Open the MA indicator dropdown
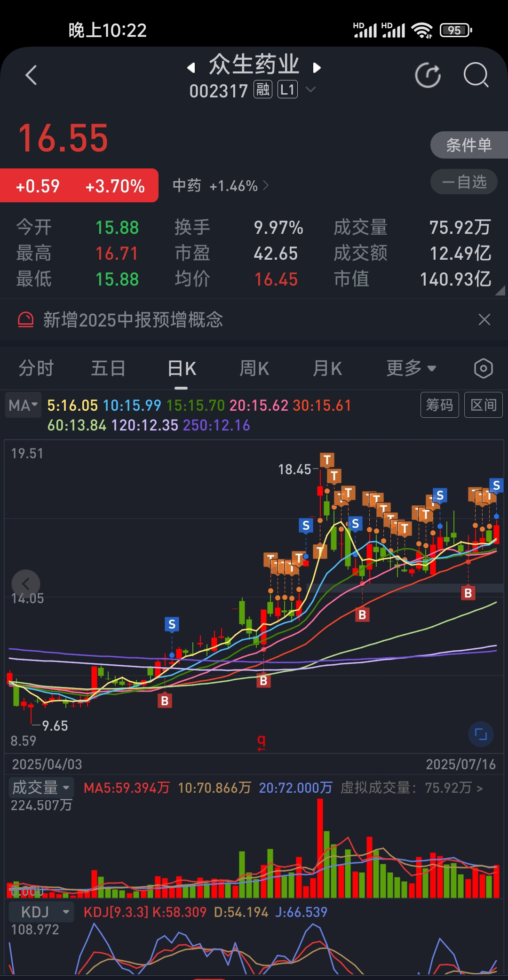Screen dimensions: 508x980 click(x=23, y=405)
